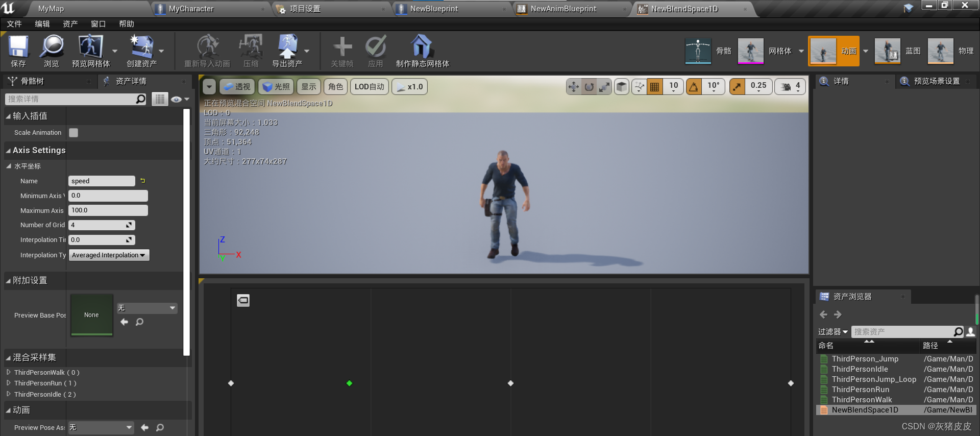Click the Maximum Axis Value 100.0 field
This screenshot has height=436, width=980.
108,210
